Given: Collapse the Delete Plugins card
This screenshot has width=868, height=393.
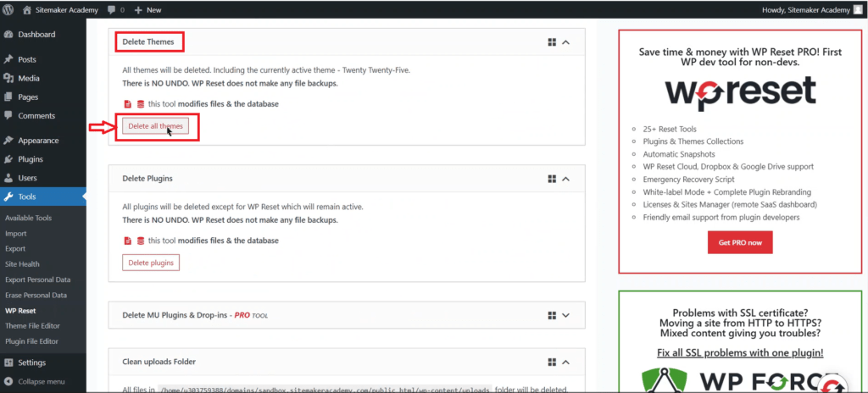Looking at the screenshot, I should coord(565,179).
